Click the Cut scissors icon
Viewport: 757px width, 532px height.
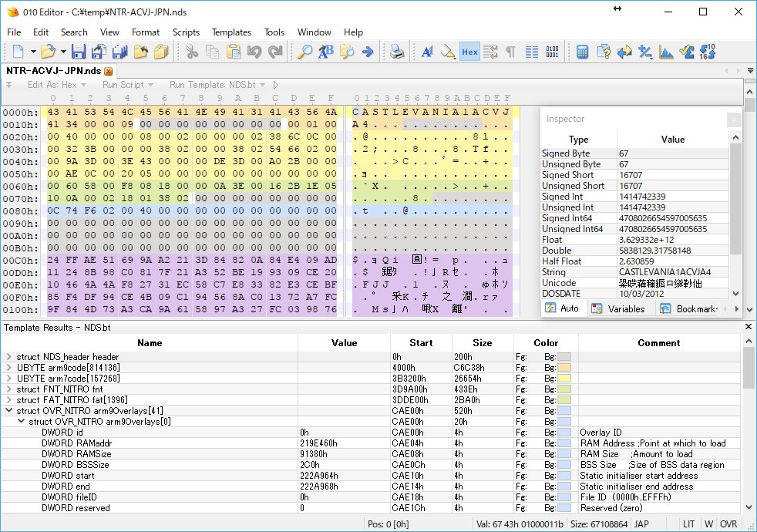[x=192, y=52]
